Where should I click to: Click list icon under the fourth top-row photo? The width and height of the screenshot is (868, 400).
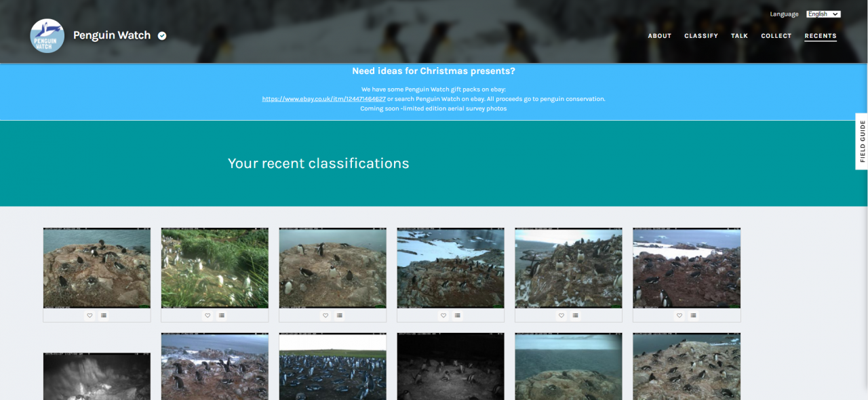(458, 315)
